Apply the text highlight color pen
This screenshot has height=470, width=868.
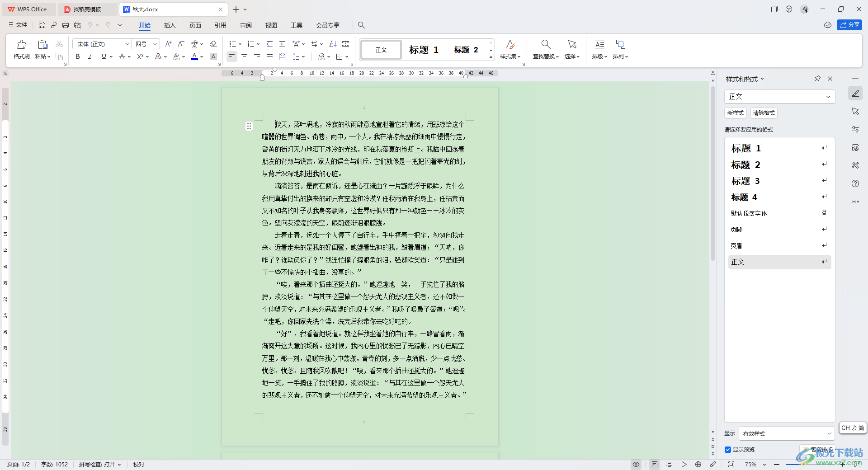coord(176,56)
